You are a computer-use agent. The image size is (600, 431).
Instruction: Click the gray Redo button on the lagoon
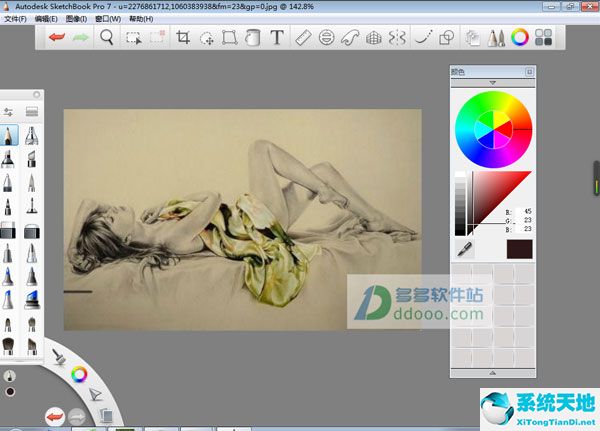point(77,417)
